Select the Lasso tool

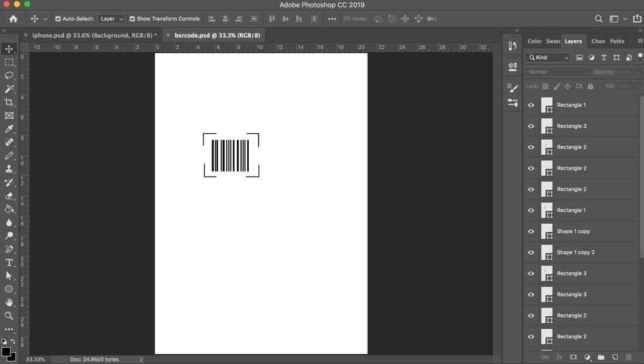coord(9,75)
